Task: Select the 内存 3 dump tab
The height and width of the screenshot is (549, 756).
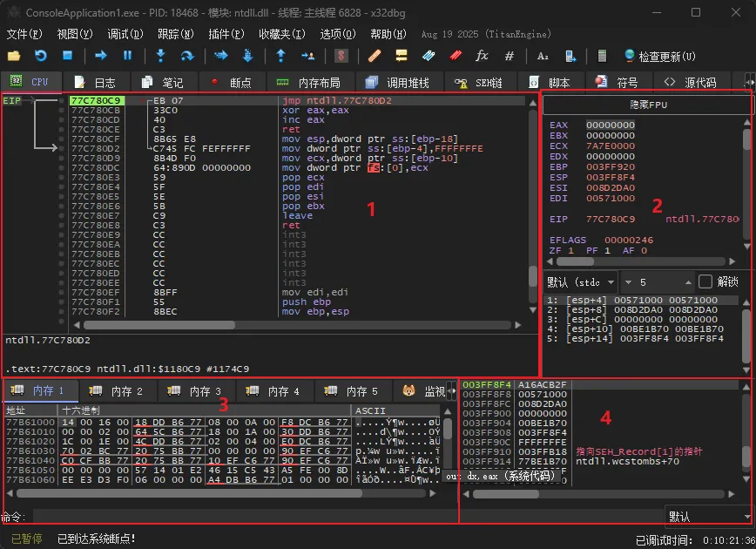Action: tap(196, 390)
